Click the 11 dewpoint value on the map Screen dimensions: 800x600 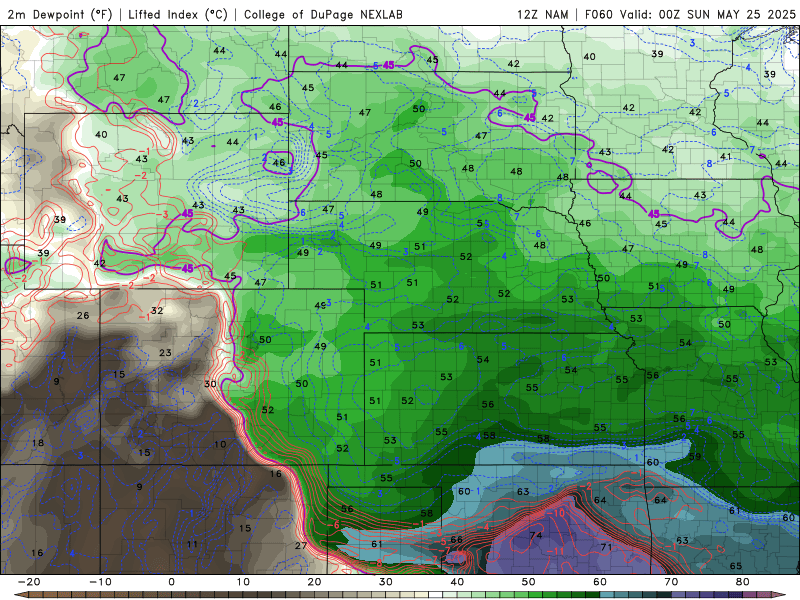coord(192,544)
